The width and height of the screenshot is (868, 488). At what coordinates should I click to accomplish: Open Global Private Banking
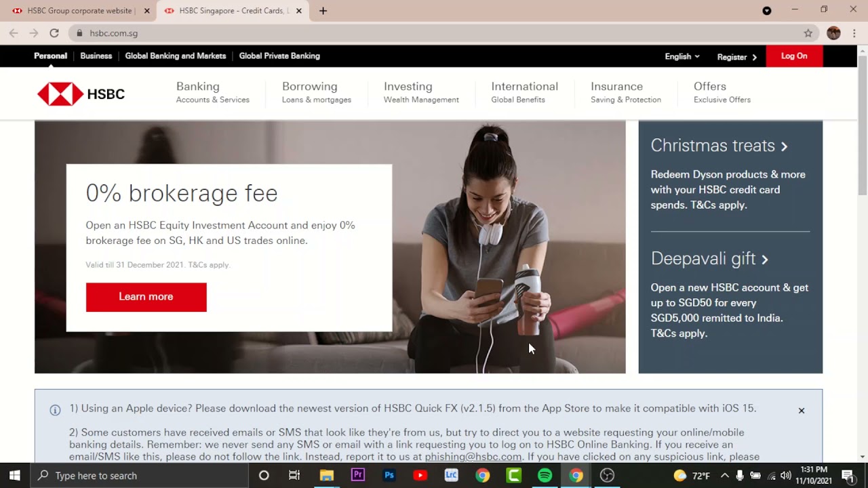[279, 56]
